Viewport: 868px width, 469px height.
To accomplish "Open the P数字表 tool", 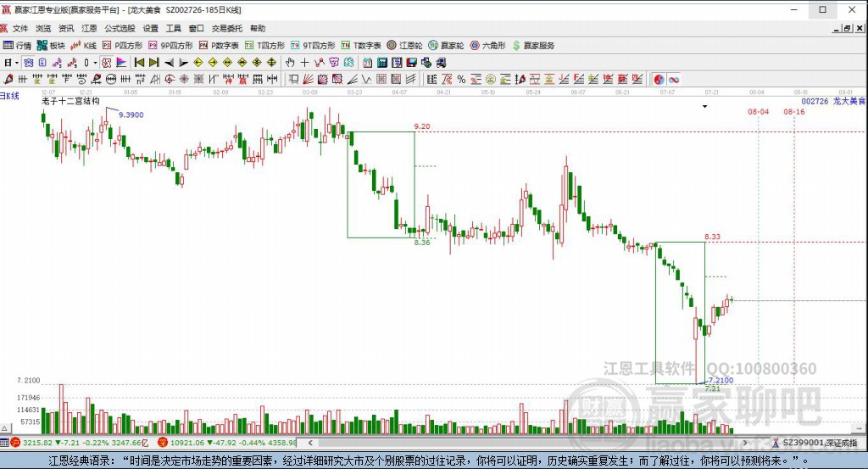I will pyautogui.click(x=219, y=46).
